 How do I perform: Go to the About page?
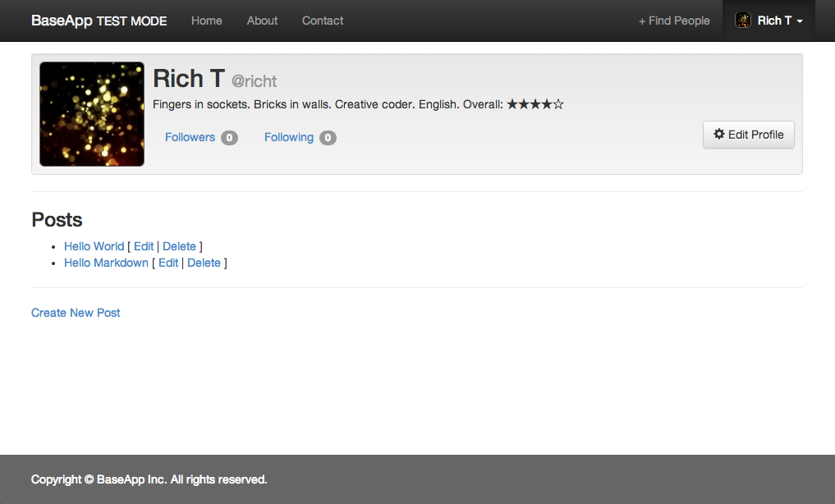tap(262, 21)
